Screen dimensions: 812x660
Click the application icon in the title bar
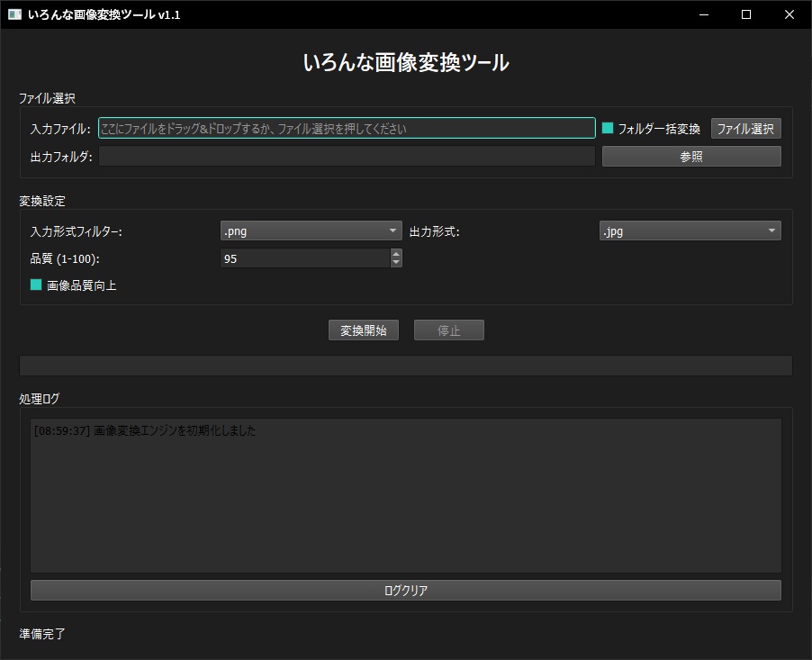[x=14, y=14]
